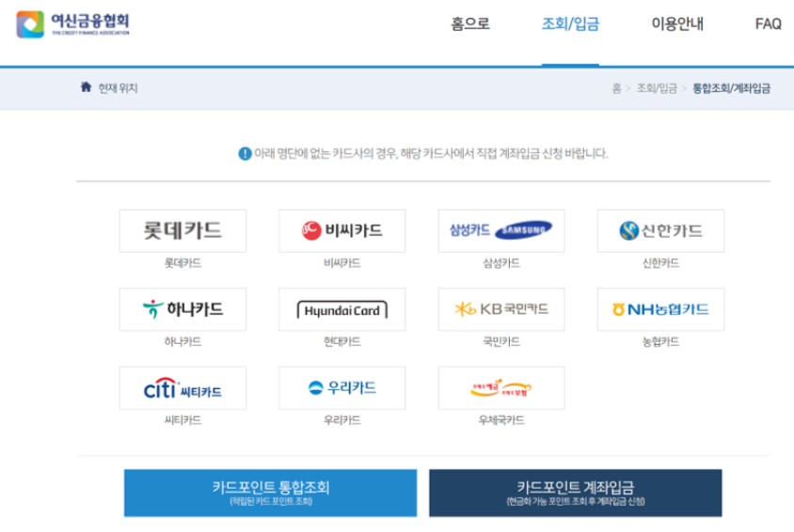794x532 pixels.
Task: Click the 현재 위치 label
Action: coord(118,88)
